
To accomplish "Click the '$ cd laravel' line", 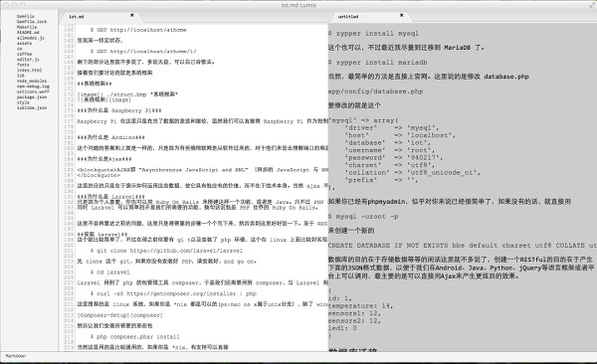I will click(x=110, y=273).
